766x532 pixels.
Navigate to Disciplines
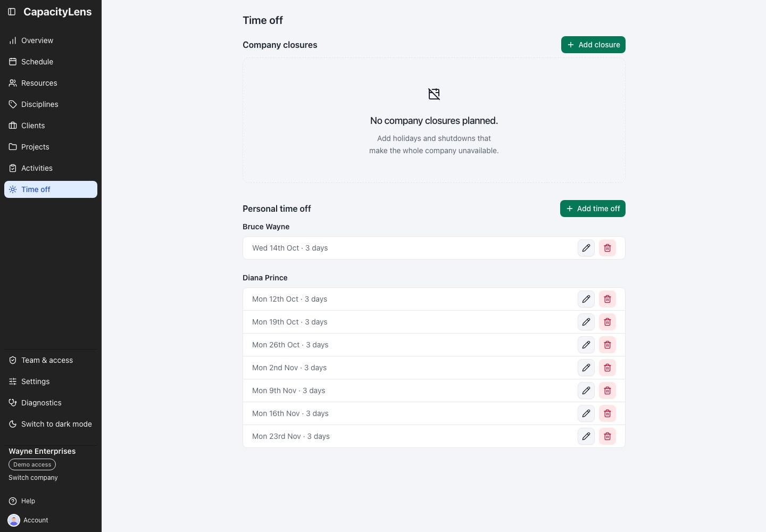[51, 104]
